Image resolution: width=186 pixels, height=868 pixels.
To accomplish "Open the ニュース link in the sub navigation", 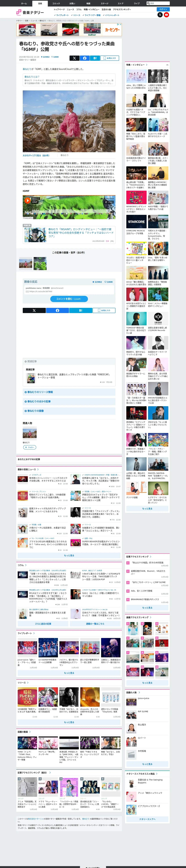I will tap(70, 9).
